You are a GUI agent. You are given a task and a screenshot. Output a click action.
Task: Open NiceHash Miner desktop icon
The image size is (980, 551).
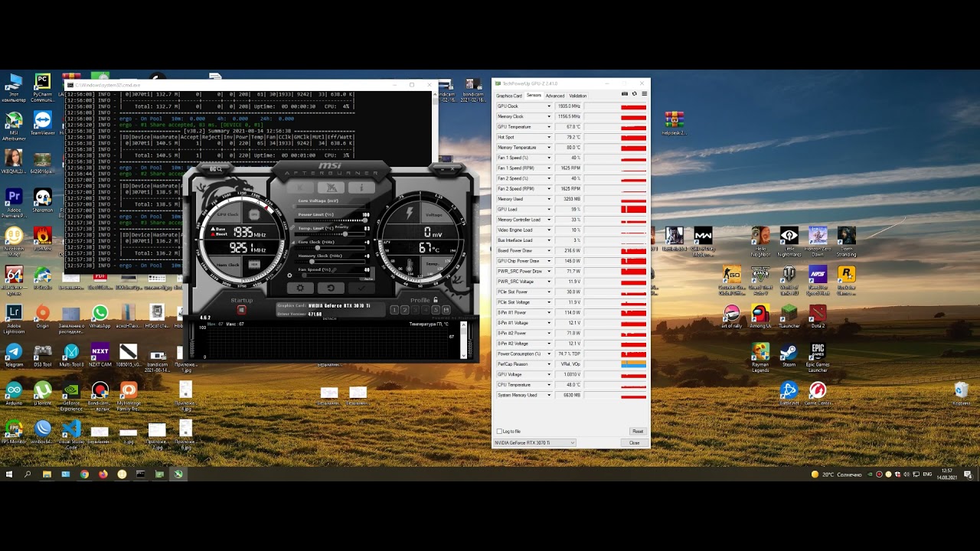click(x=14, y=239)
